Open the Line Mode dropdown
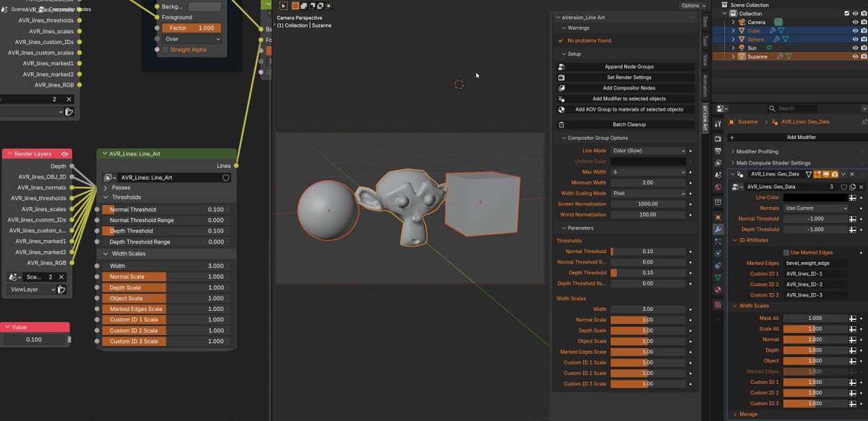 pyautogui.click(x=648, y=150)
